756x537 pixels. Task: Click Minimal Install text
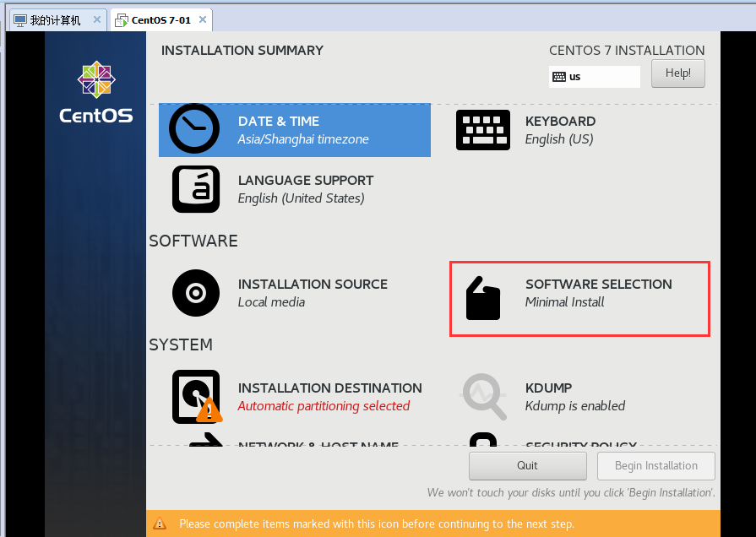564,302
